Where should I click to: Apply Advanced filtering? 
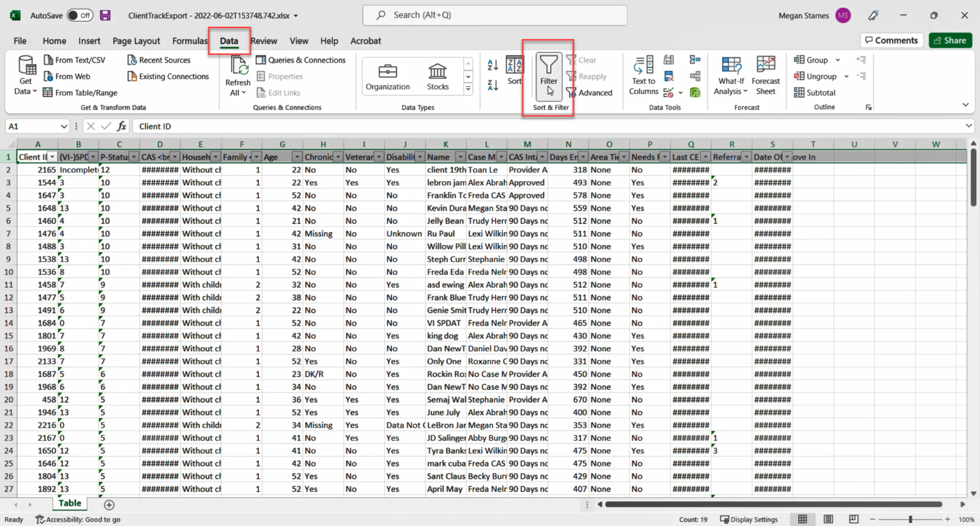pyautogui.click(x=590, y=92)
